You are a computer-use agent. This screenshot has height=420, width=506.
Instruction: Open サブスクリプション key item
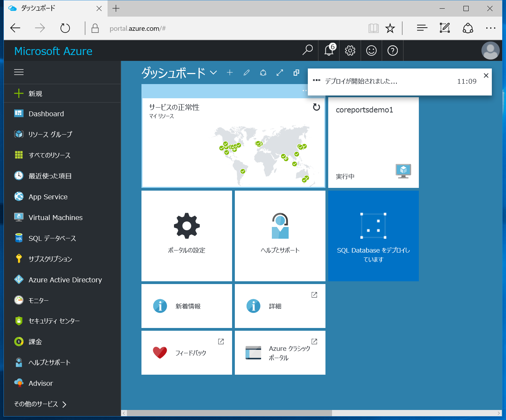pos(62,259)
